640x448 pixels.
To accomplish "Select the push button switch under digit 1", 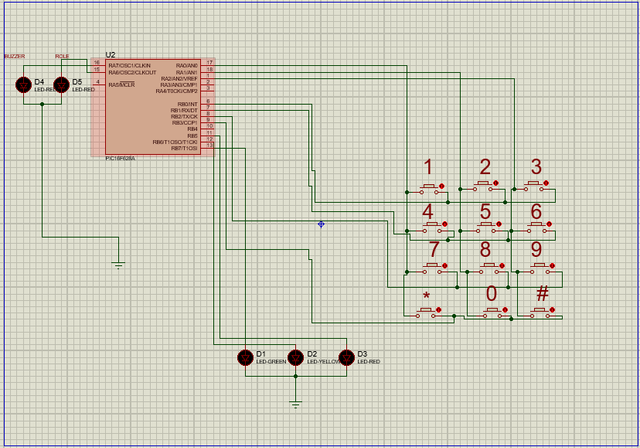I will pyautogui.click(x=429, y=189).
